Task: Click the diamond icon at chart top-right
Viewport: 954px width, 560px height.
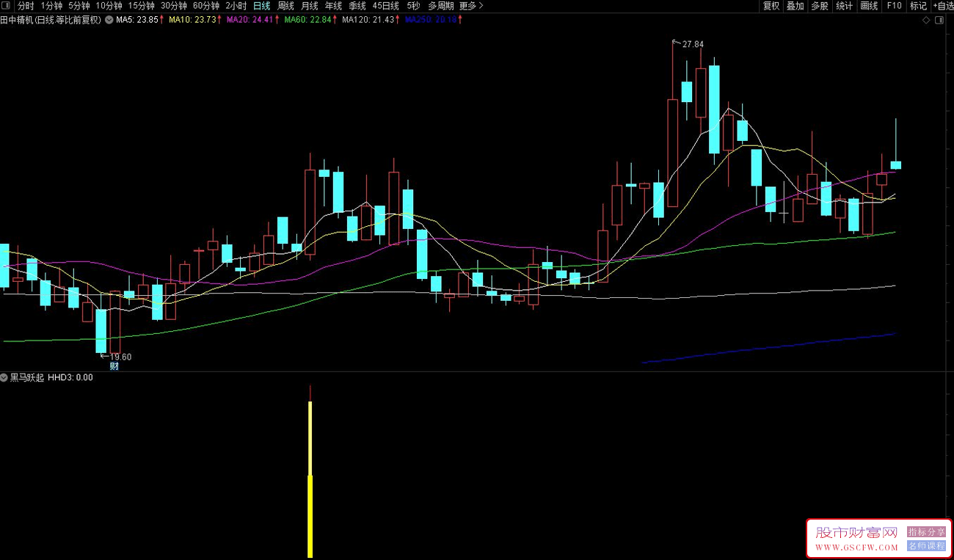Action: 927,21
